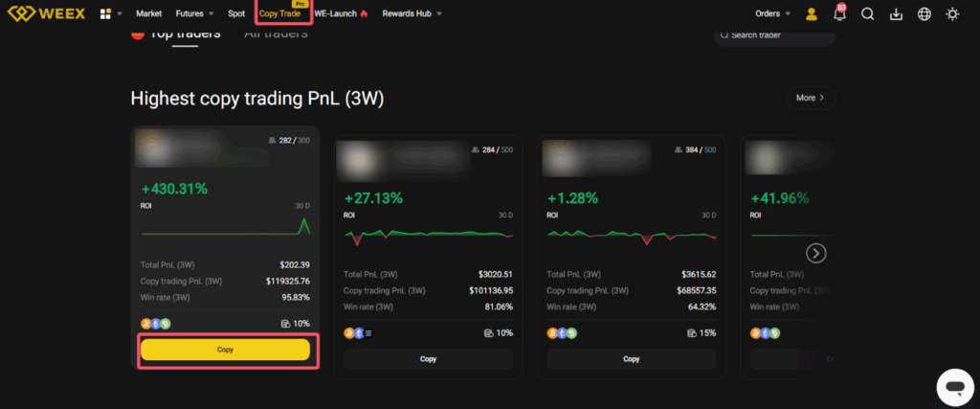Click Copy on the +27.13% trader card
This screenshot has width=980, height=409.
(x=428, y=359)
